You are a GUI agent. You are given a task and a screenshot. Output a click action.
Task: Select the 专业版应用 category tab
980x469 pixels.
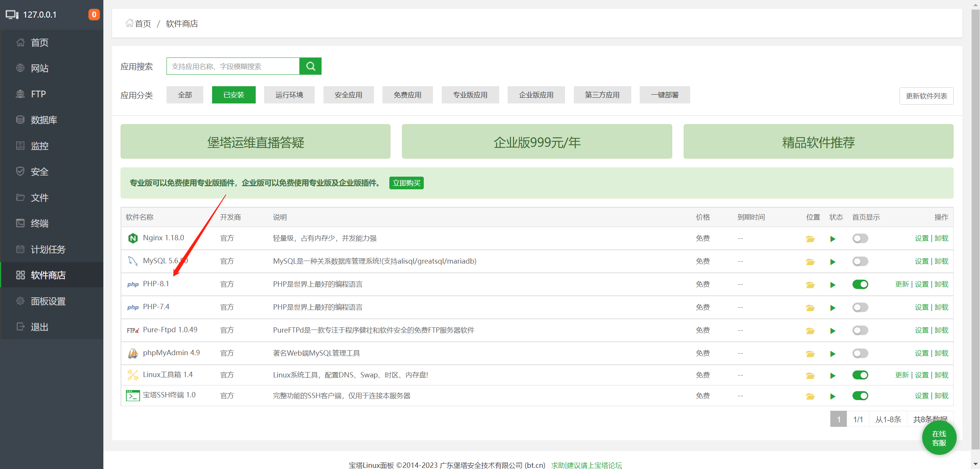click(470, 95)
